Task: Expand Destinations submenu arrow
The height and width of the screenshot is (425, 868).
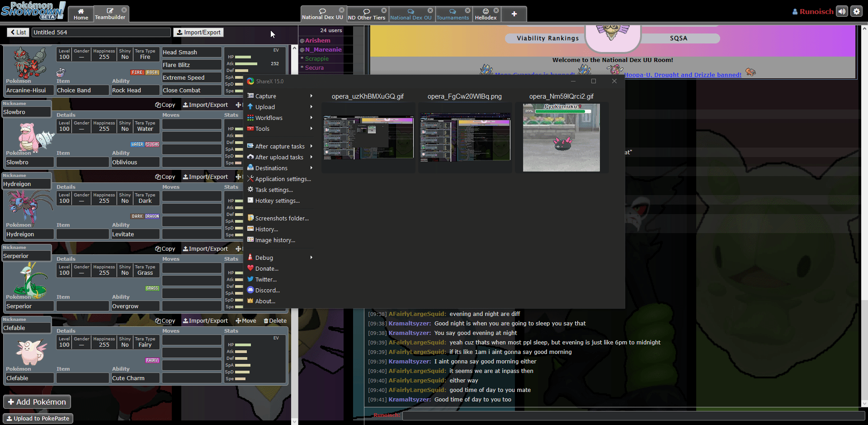Action: (311, 168)
